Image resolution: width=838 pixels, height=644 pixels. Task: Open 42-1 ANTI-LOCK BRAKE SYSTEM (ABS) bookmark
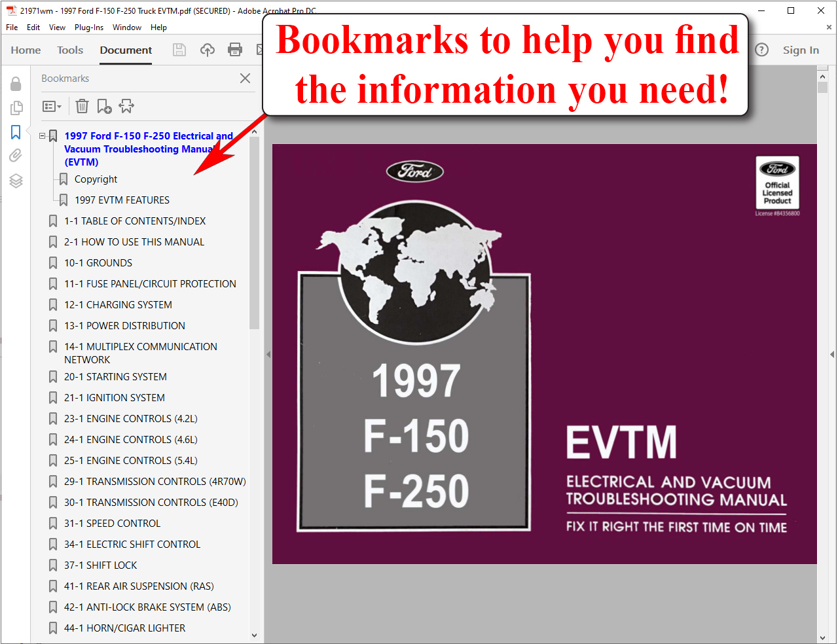147,607
